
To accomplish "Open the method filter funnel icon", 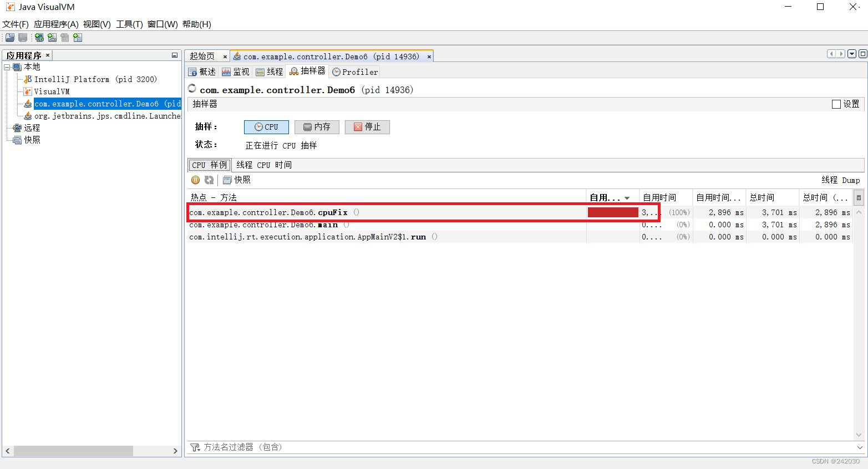I will 195,447.
